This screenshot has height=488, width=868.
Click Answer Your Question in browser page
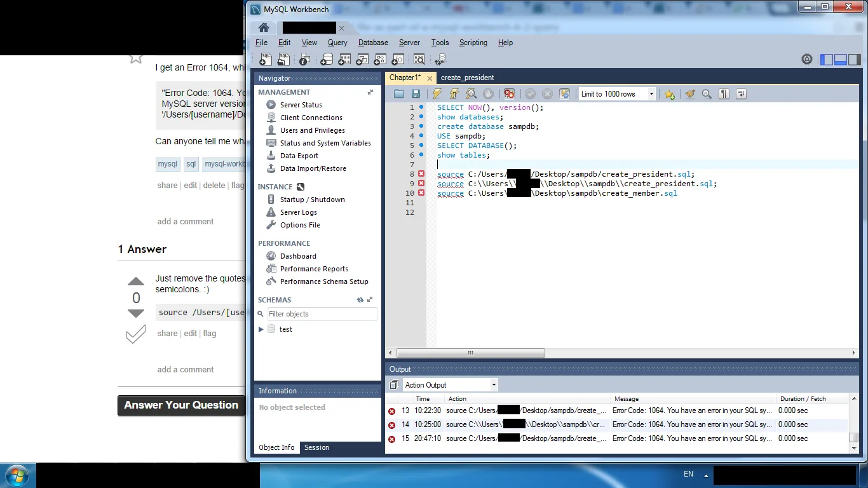pyautogui.click(x=181, y=405)
